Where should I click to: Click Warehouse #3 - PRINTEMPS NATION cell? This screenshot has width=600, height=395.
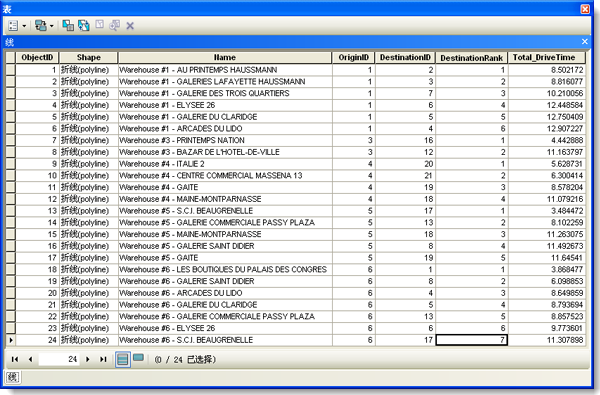coord(225,140)
